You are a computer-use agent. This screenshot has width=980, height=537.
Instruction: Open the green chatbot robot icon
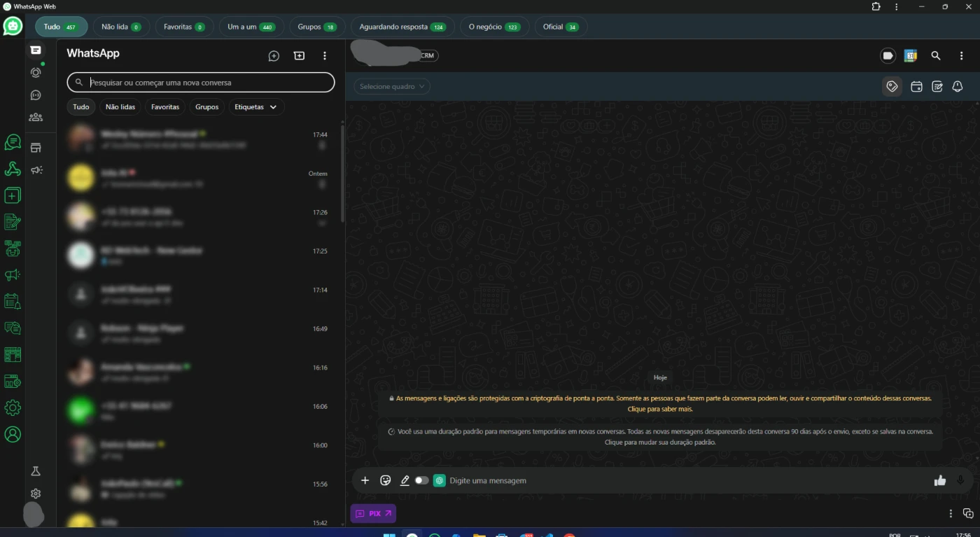pos(13,249)
